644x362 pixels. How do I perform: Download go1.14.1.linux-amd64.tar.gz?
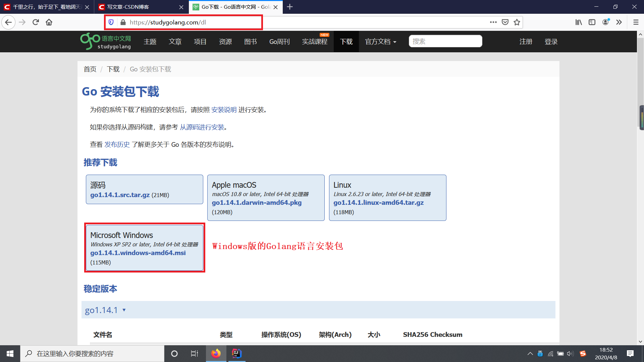point(378,203)
